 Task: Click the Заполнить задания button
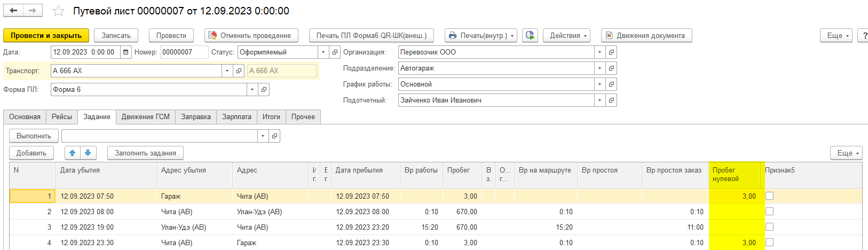click(x=145, y=153)
